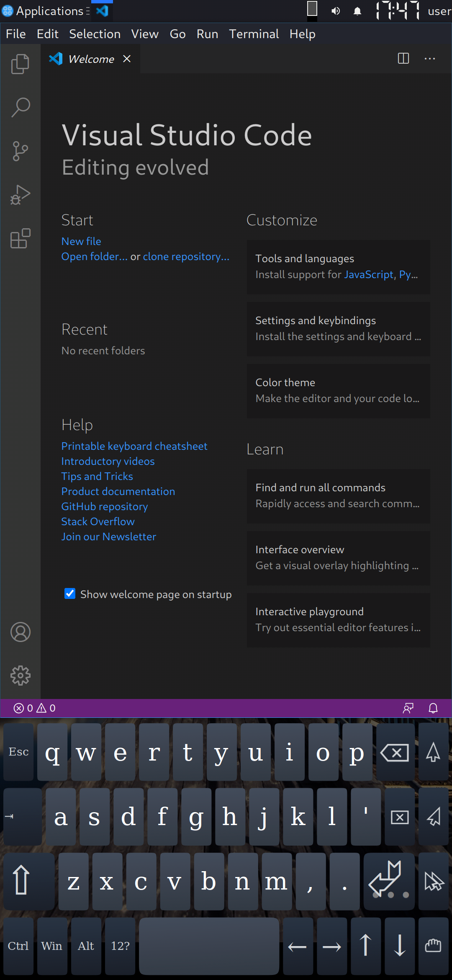Tap the crossed-out pointer key on keyboard
Screen dimensions: 452x980
click(434, 881)
